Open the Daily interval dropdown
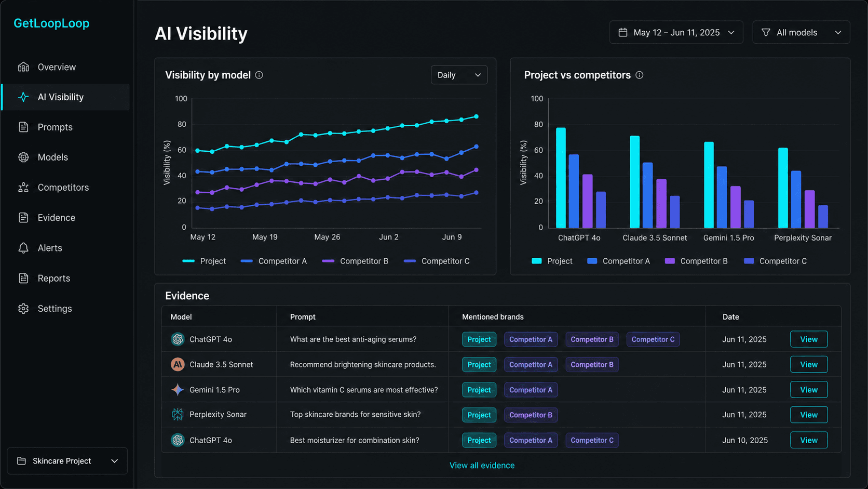 pyautogui.click(x=459, y=75)
